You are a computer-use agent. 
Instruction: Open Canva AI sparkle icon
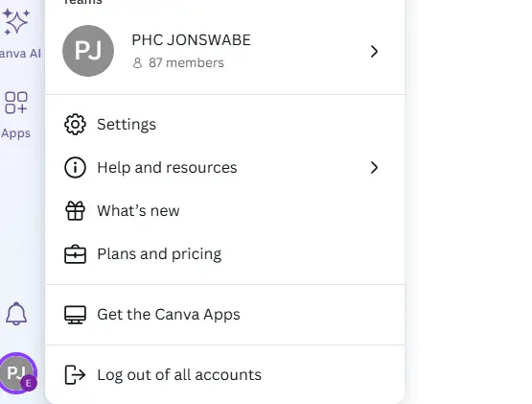pos(16,22)
